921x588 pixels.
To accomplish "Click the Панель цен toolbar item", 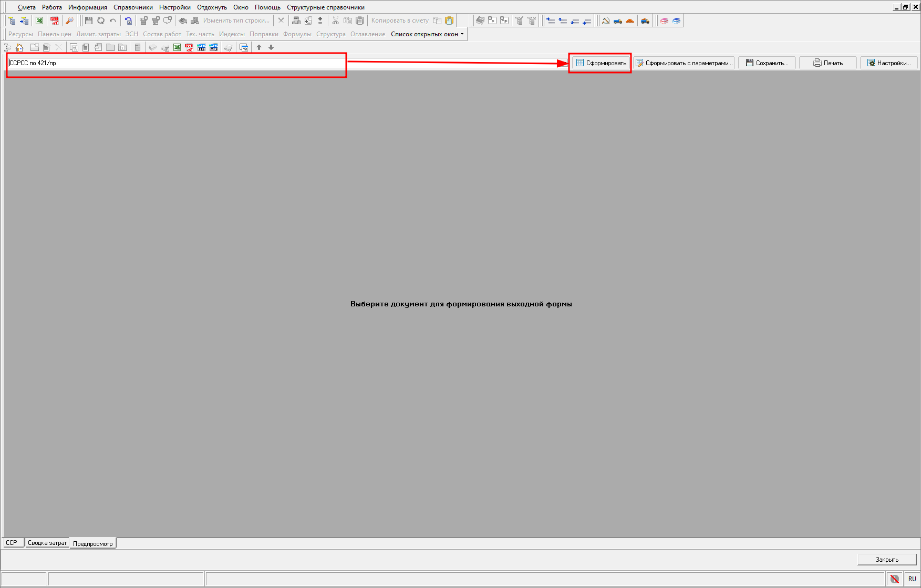I will pos(55,34).
